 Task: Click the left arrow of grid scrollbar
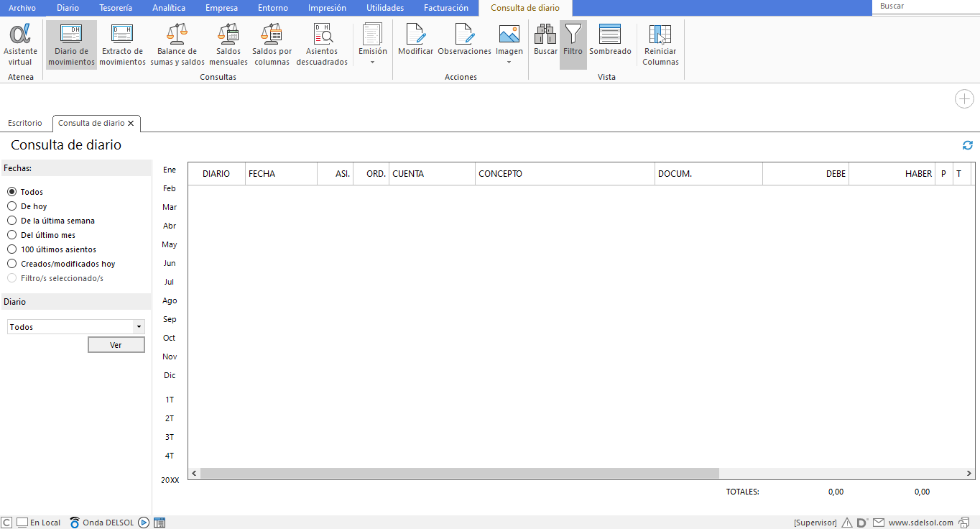(193, 474)
